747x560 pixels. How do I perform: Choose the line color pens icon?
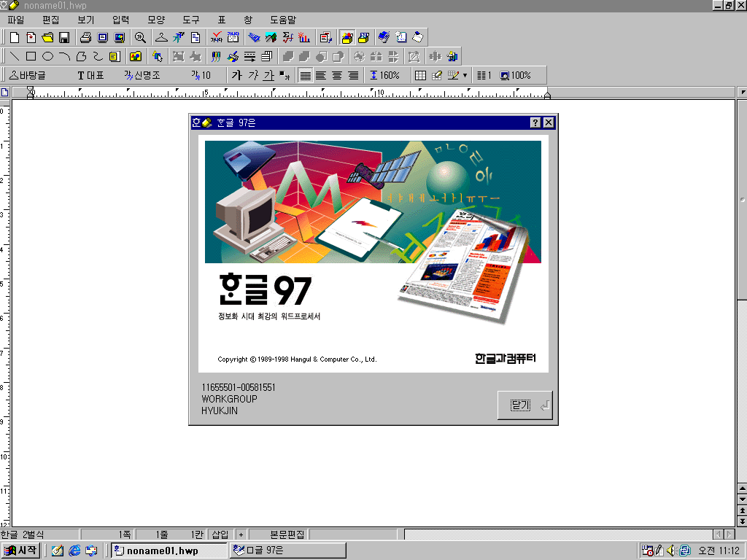click(216, 57)
